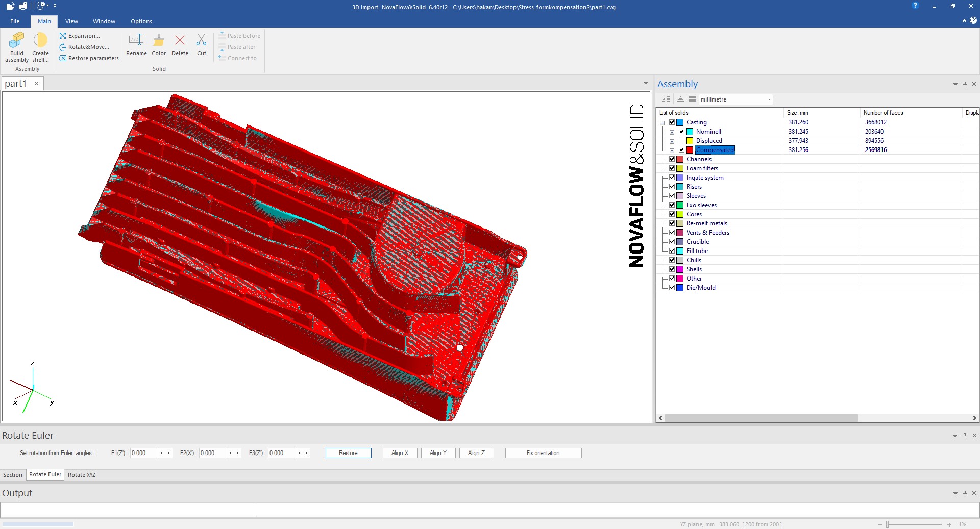Open the Color tool in ribbon
This screenshot has width=980, height=529.
point(159,41)
